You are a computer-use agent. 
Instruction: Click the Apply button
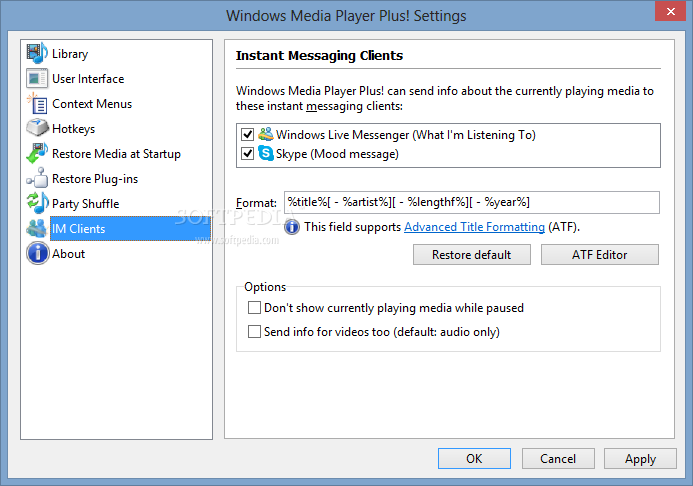click(x=640, y=459)
